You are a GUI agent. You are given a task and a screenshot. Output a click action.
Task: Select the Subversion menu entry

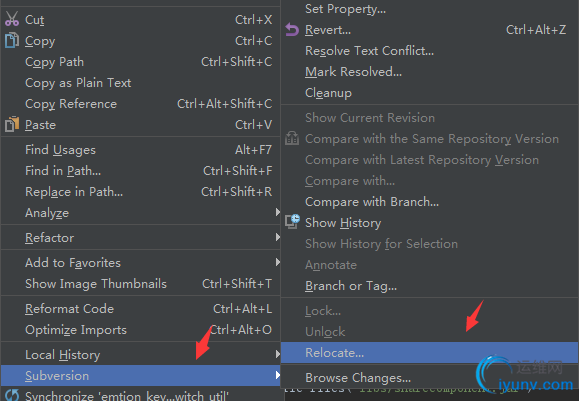click(140, 376)
